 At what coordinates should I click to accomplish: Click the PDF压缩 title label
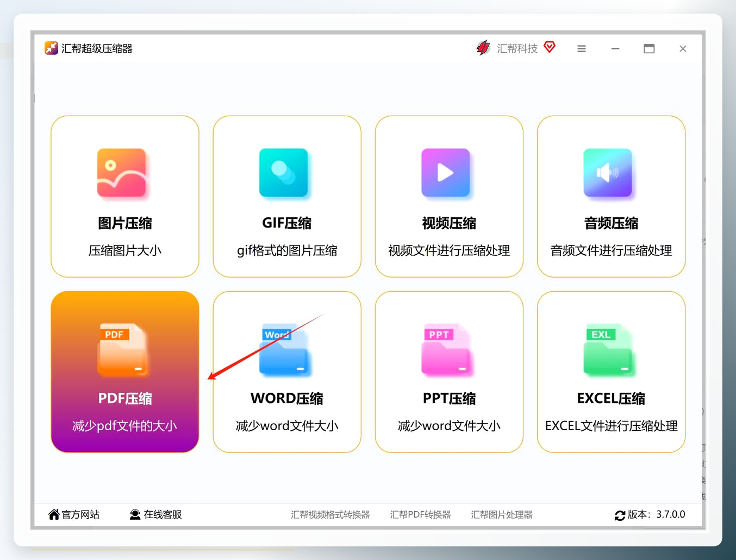pyautogui.click(x=125, y=398)
